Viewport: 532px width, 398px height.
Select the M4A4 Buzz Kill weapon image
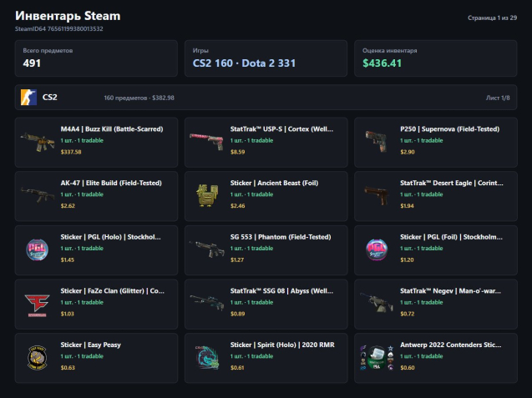(x=38, y=142)
